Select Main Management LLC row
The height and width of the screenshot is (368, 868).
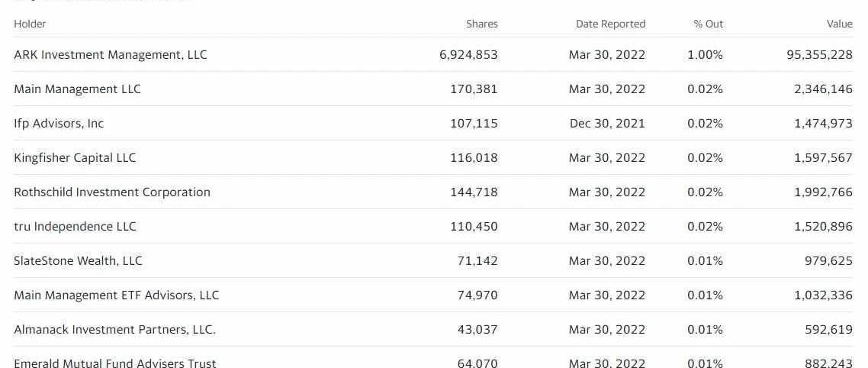tap(433, 89)
